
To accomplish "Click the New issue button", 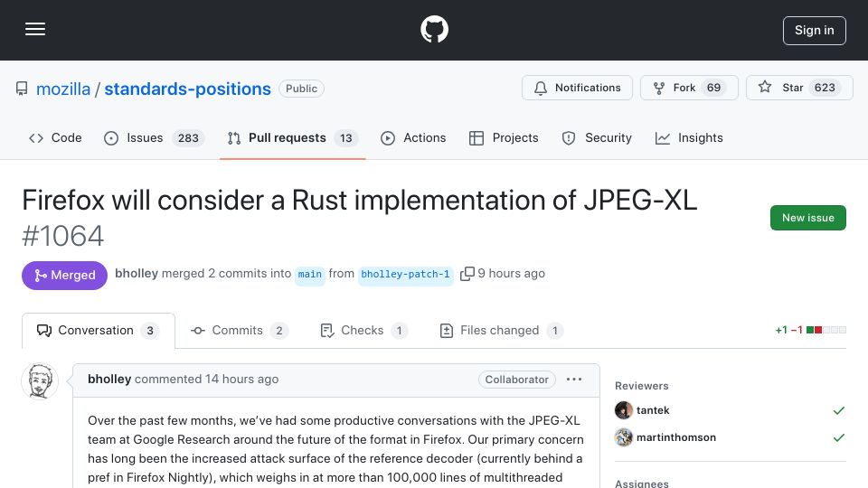I will click(x=807, y=218).
